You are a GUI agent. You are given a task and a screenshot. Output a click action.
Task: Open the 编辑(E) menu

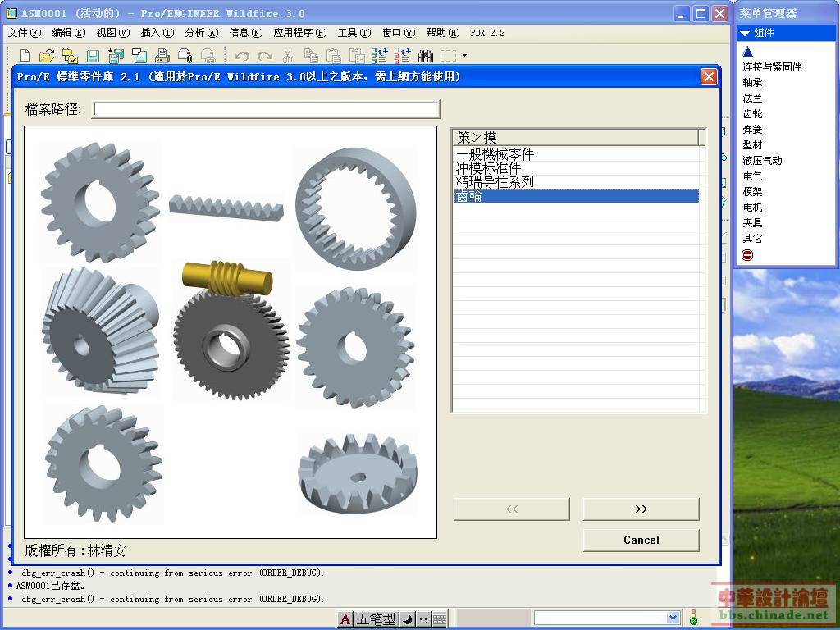tap(69, 33)
